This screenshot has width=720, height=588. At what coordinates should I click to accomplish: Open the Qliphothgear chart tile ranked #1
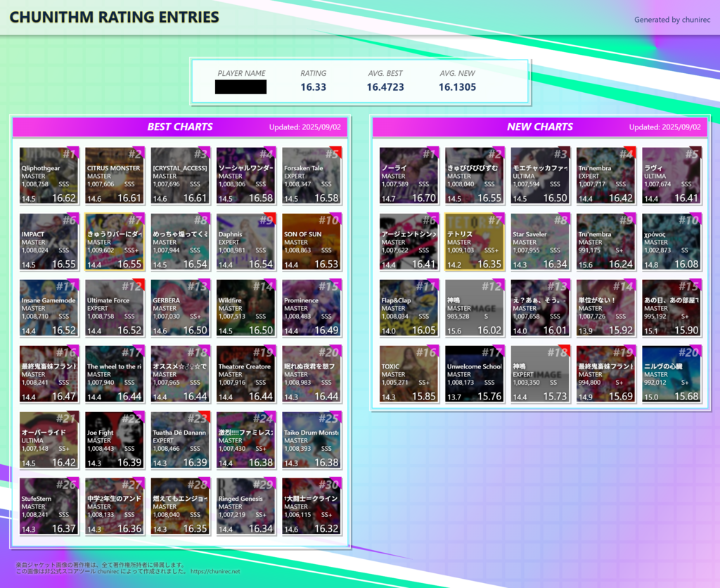coord(49,175)
